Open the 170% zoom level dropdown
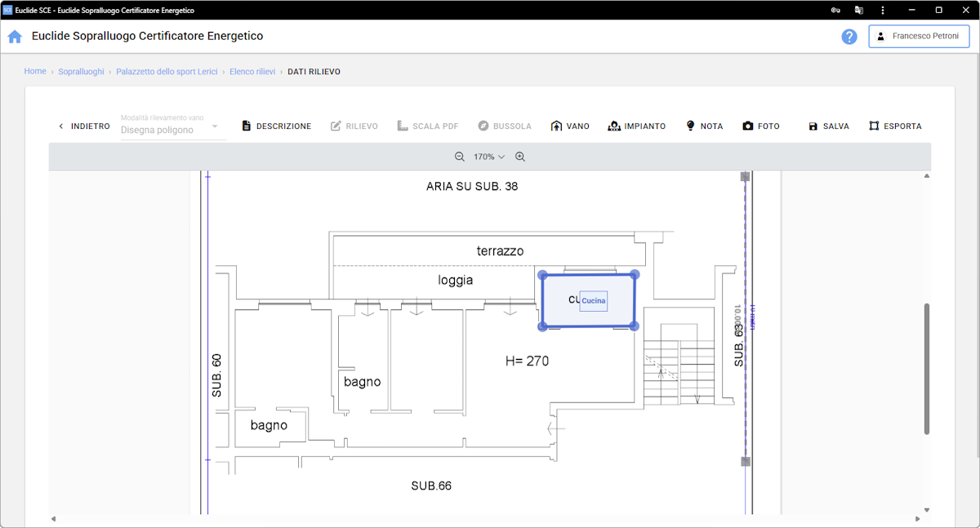The image size is (980, 528). click(x=489, y=157)
